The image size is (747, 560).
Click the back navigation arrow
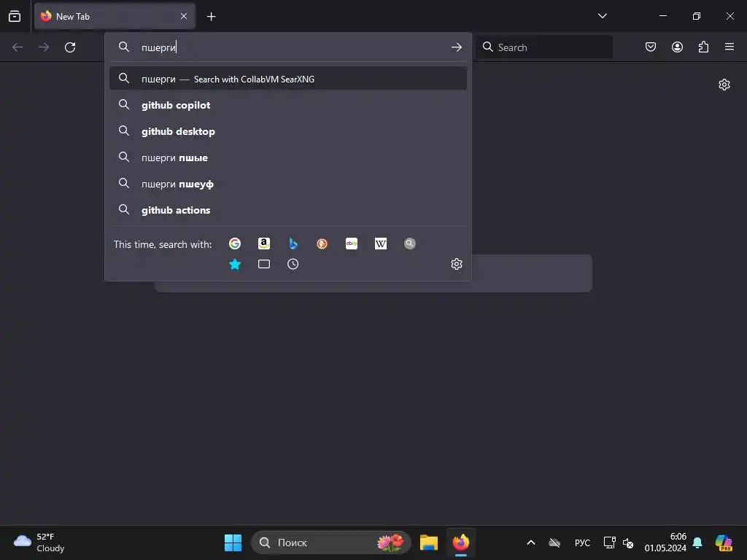point(18,47)
